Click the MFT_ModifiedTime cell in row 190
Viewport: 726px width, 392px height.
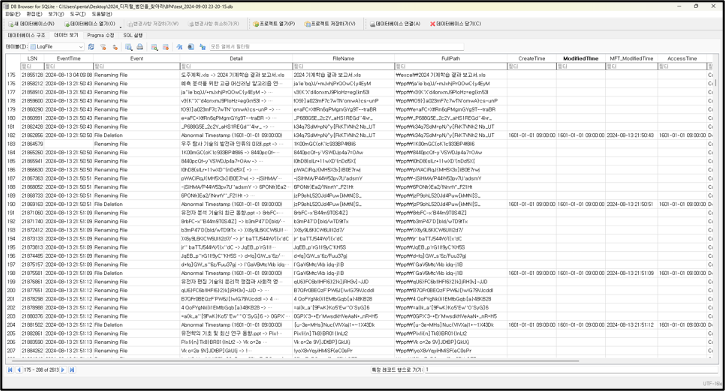tap(632, 204)
